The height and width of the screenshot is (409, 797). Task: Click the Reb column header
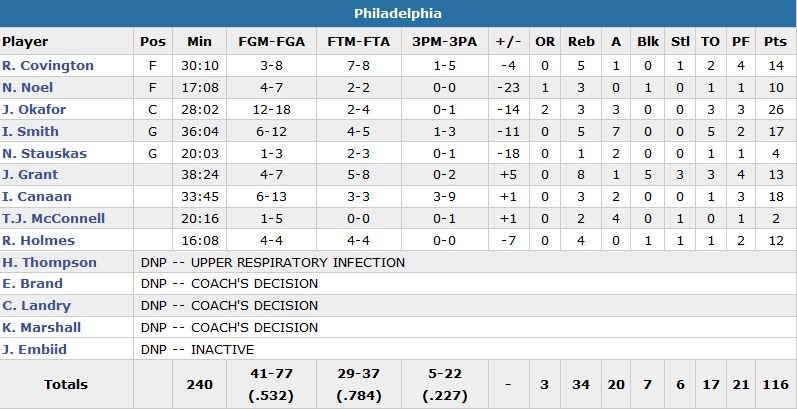580,42
